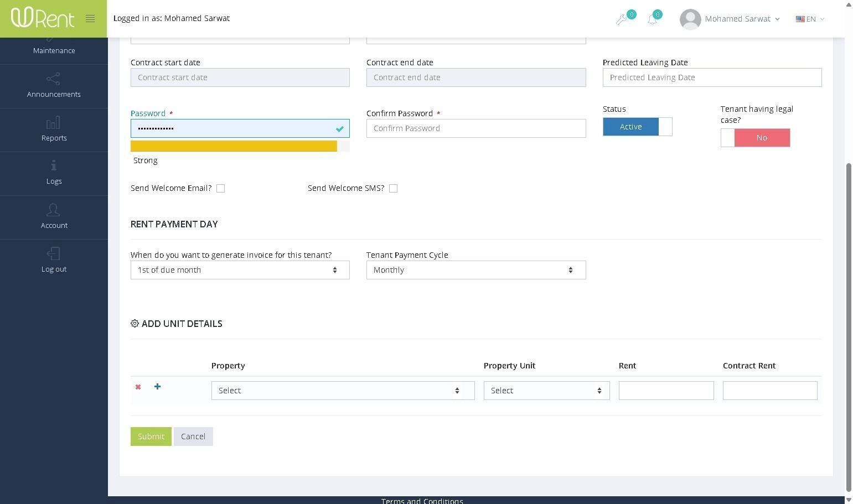853x504 pixels.
Task: Click the Strong password label
Action: (x=146, y=160)
